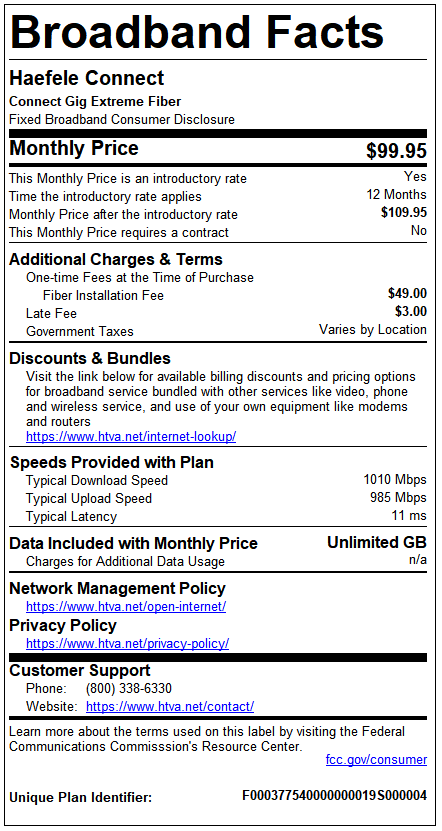Click the 985 Mbps upload speed value

point(398,498)
